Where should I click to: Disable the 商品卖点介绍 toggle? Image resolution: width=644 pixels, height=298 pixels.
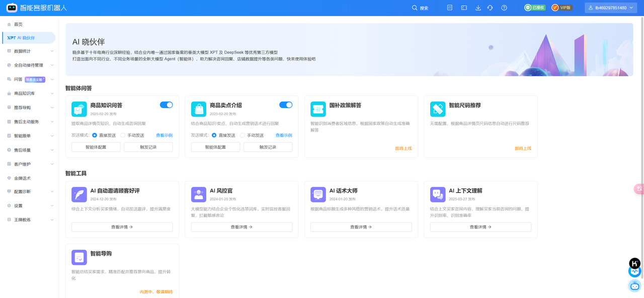(x=285, y=105)
